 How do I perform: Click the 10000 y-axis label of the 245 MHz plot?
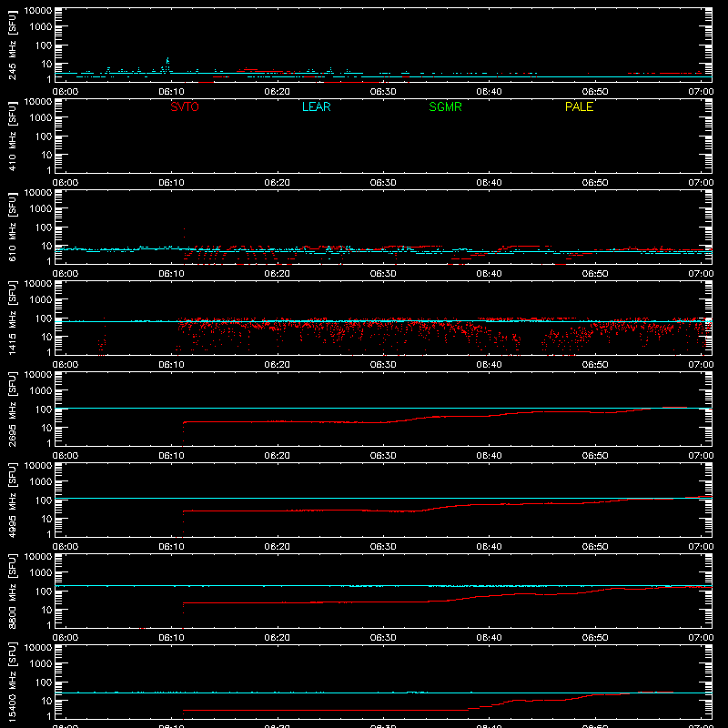point(38,11)
